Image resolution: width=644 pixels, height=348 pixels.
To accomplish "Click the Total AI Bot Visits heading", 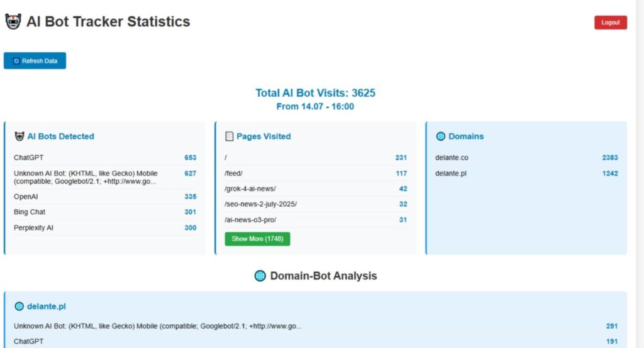I will pyautogui.click(x=315, y=93).
